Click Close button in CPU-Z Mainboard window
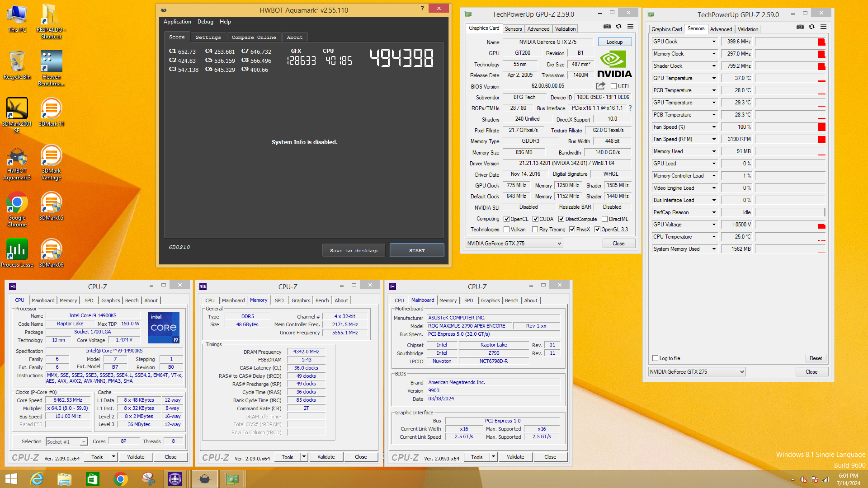The image size is (868, 488). click(550, 457)
